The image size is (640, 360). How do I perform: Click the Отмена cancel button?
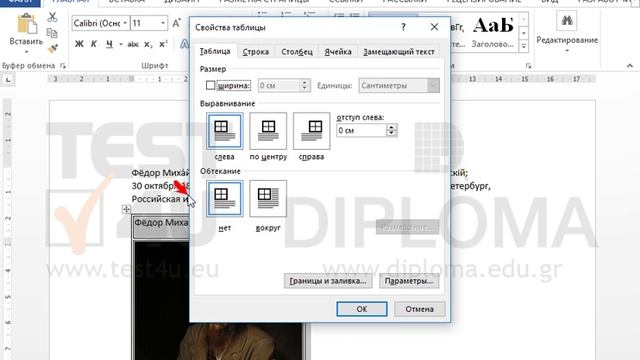tap(420, 309)
